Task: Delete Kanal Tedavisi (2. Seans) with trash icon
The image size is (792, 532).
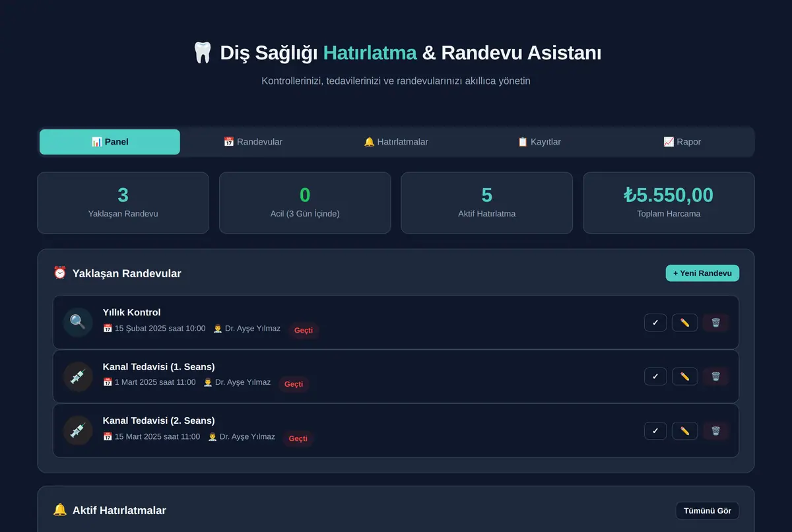Action: click(715, 431)
